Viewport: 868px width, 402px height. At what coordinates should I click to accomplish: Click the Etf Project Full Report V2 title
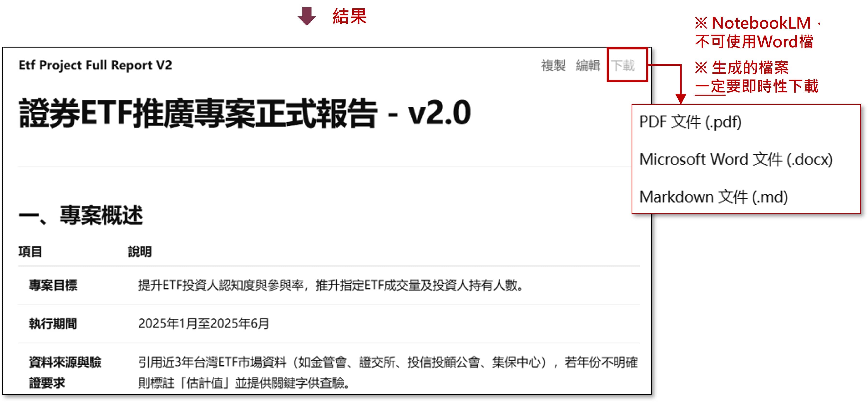[x=95, y=65]
